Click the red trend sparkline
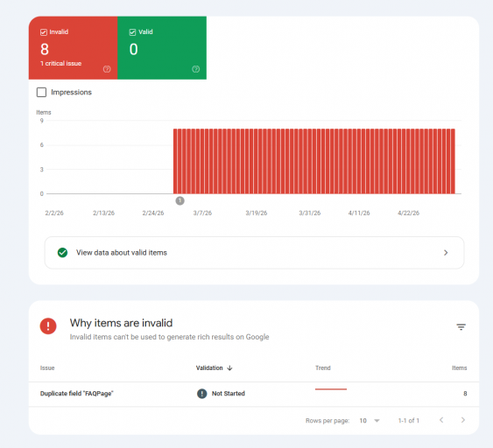 (x=331, y=389)
